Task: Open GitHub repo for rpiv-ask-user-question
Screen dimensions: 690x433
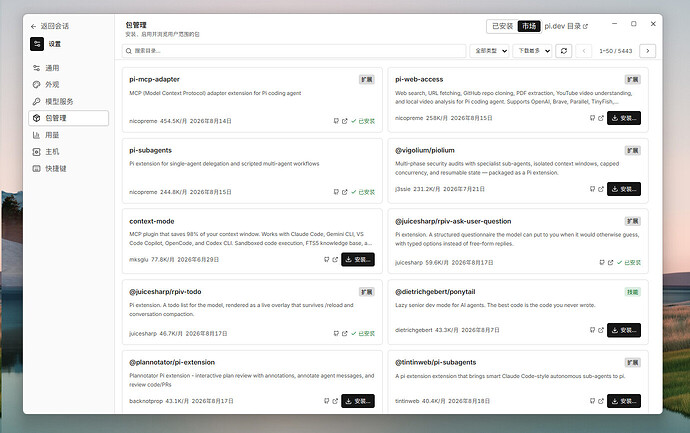Action: point(602,262)
